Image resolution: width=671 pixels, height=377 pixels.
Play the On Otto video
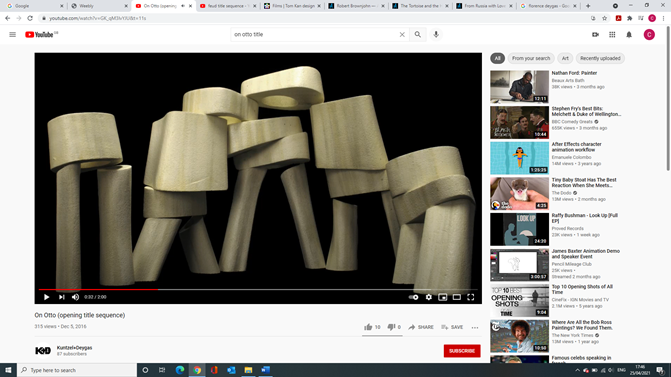46,297
